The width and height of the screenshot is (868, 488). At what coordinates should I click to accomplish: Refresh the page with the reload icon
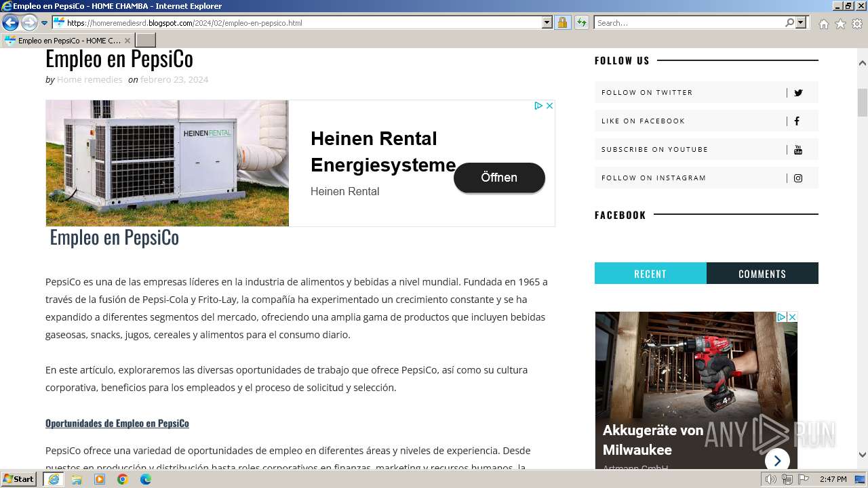tap(582, 22)
